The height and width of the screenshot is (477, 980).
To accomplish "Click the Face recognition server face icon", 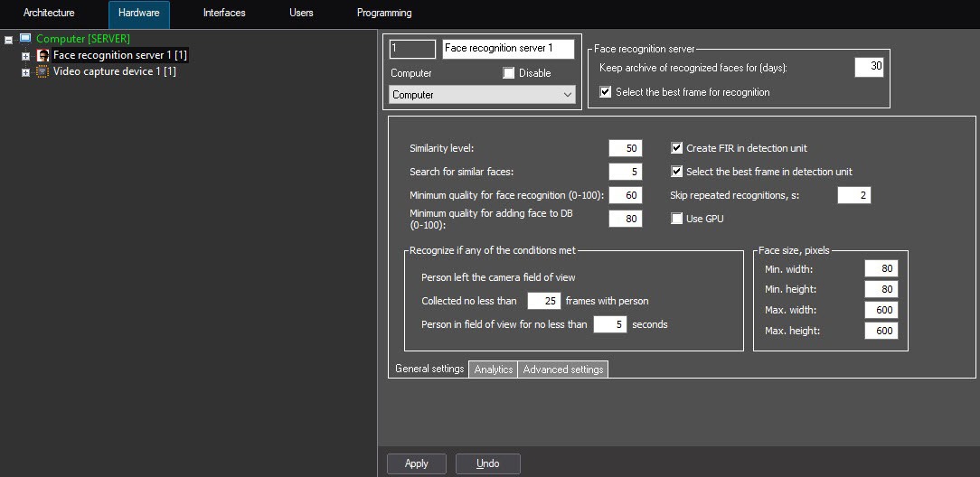I will (42, 55).
